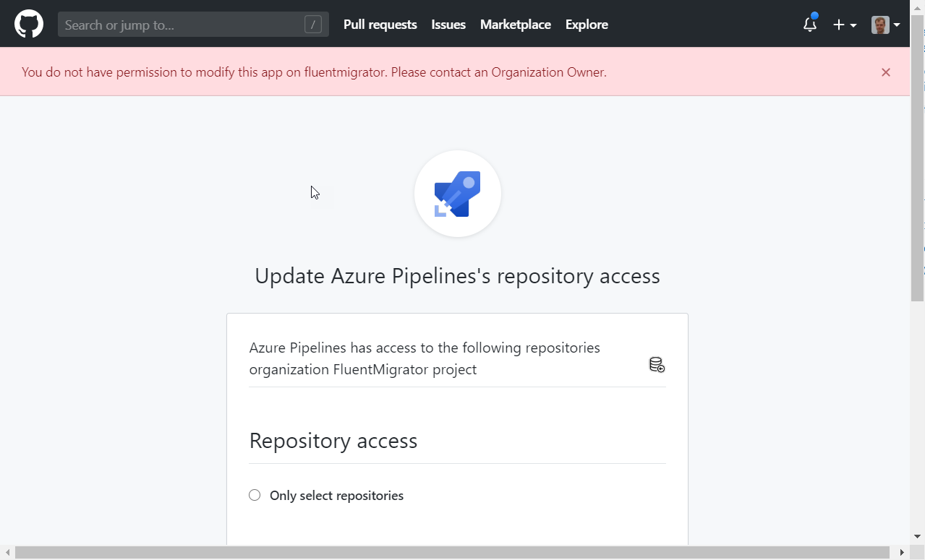Expand the profile avatar dropdown caret
925x560 pixels.
(897, 26)
